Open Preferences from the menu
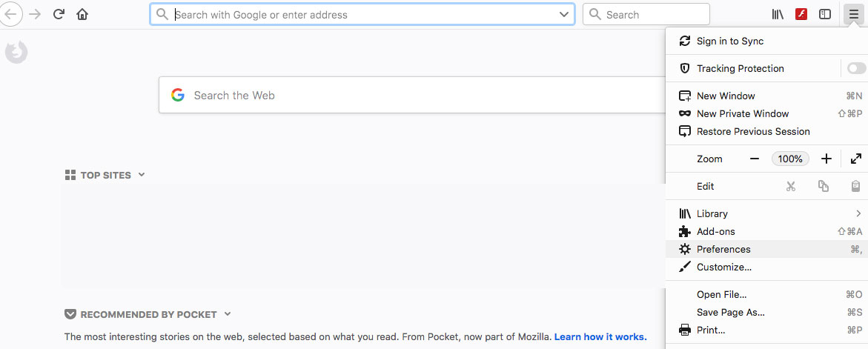The image size is (868, 349). [766, 249]
